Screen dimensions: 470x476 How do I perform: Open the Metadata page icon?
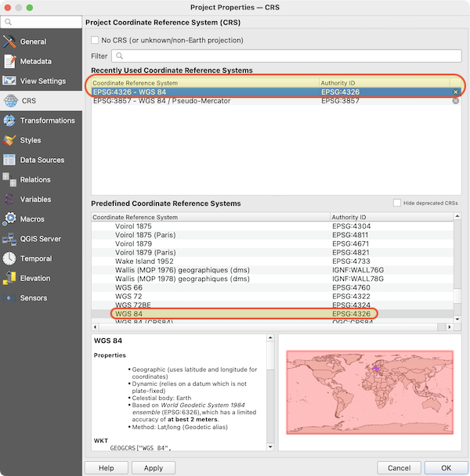[9, 61]
